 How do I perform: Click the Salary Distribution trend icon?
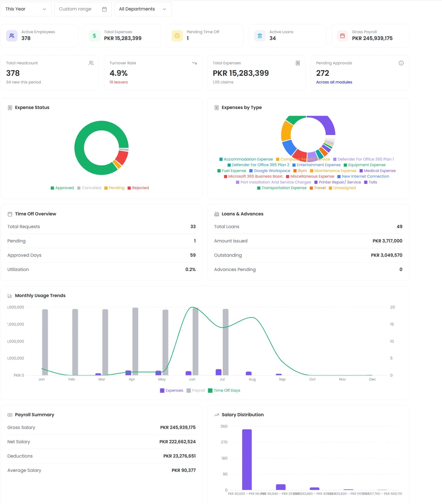pos(216,415)
